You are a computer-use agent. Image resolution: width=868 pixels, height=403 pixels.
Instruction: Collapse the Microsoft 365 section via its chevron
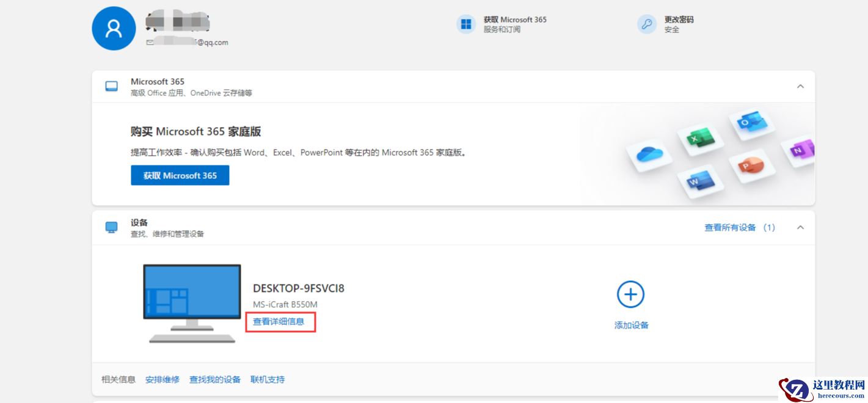coord(800,87)
